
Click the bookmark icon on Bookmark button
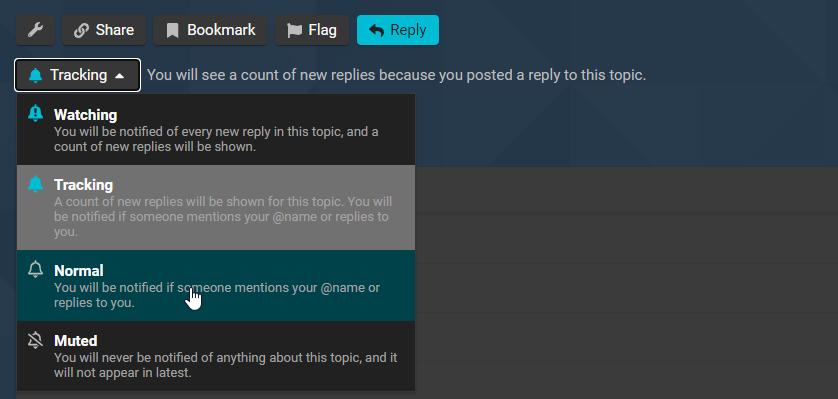pos(172,30)
